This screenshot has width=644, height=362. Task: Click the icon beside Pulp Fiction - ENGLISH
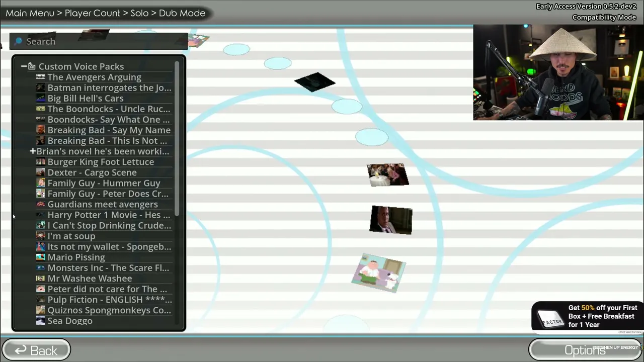pyautogui.click(x=41, y=299)
